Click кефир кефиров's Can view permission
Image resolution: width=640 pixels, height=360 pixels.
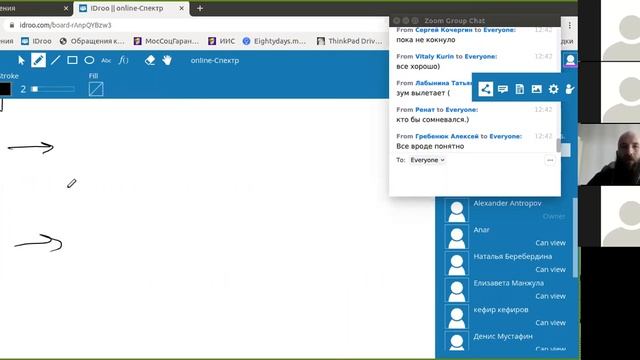pos(550,322)
